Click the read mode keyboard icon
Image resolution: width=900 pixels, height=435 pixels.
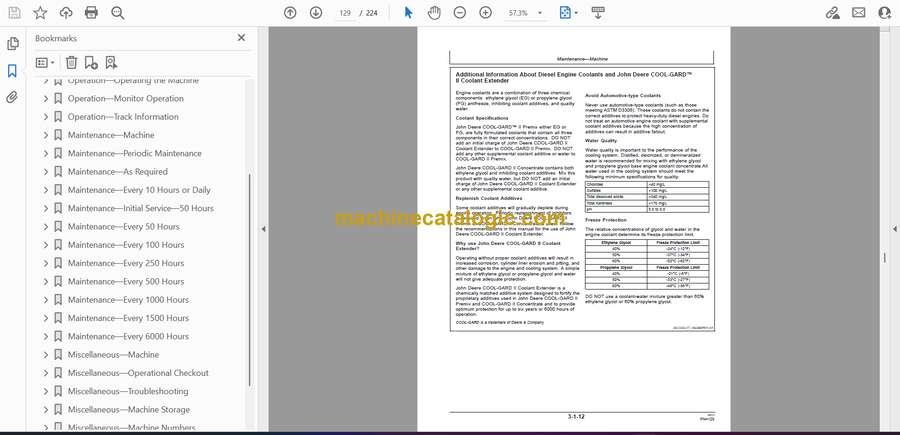[x=598, y=13]
